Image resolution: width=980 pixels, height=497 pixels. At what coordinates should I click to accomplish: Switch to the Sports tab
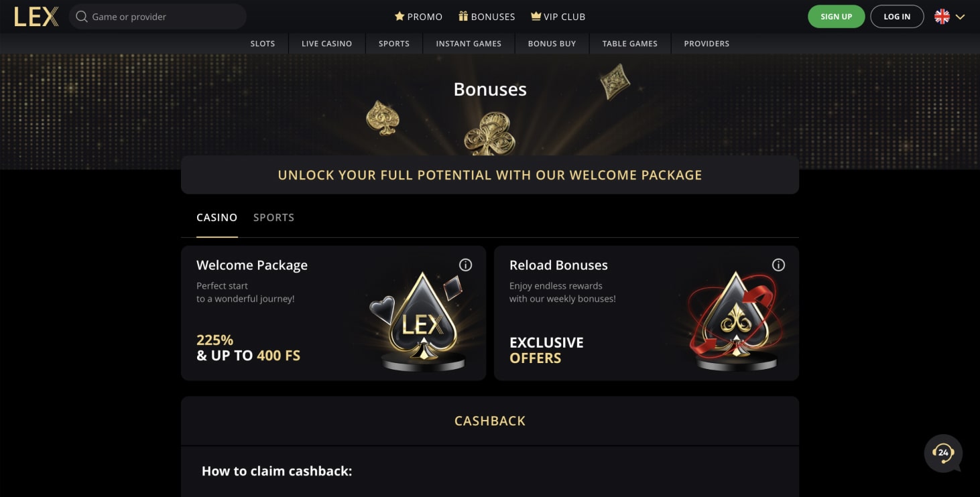273,218
